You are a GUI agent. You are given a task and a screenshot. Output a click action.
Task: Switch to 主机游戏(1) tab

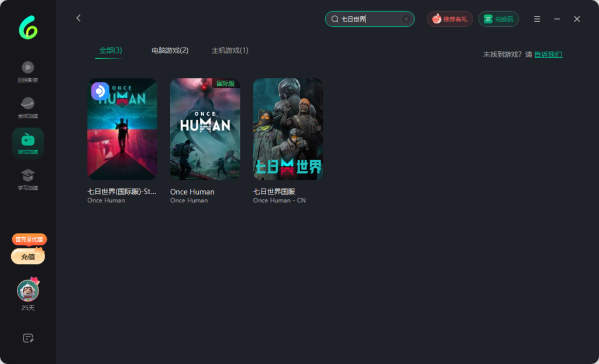click(230, 51)
